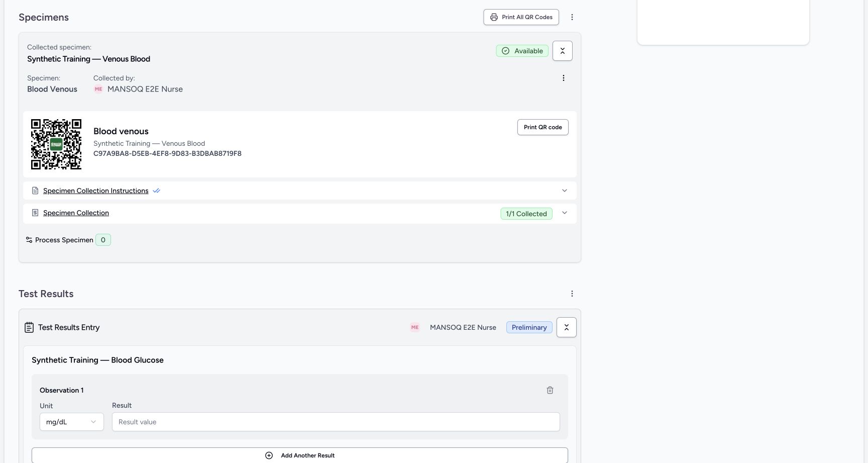Collapse the Test Results Entry card
This screenshot has width=868, height=463.
pyautogui.click(x=567, y=327)
